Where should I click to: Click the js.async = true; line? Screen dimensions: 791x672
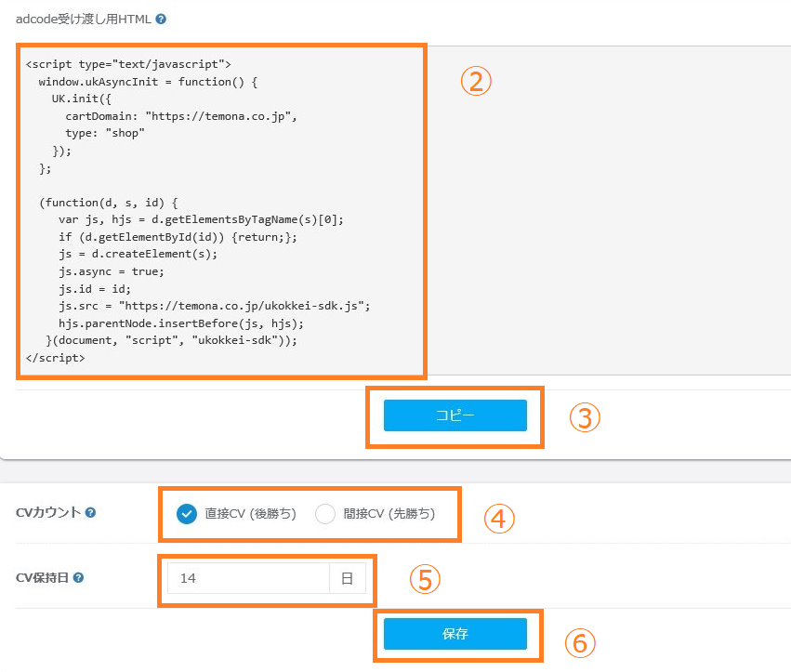[112, 271]
